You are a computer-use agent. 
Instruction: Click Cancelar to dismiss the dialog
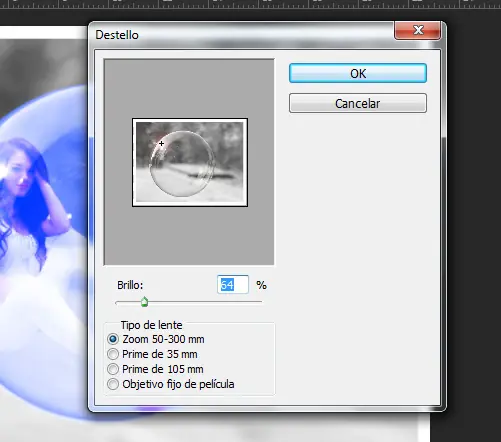pos(358,103)
